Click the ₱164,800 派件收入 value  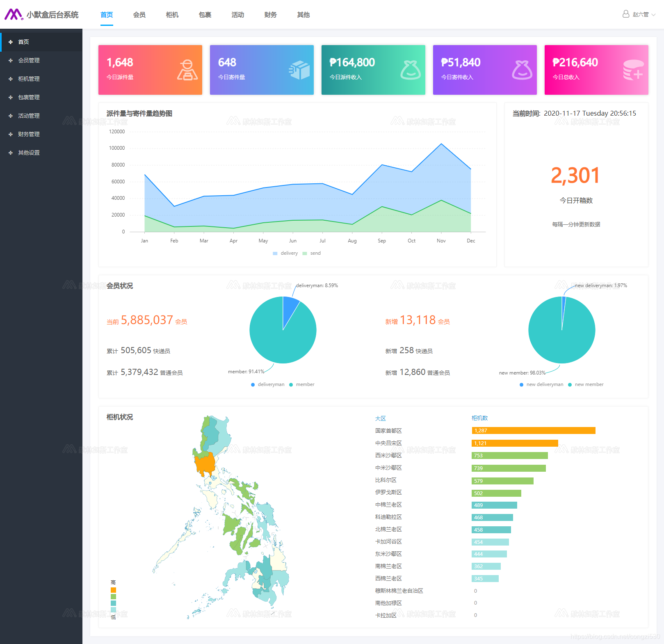(x=352, y=62)
